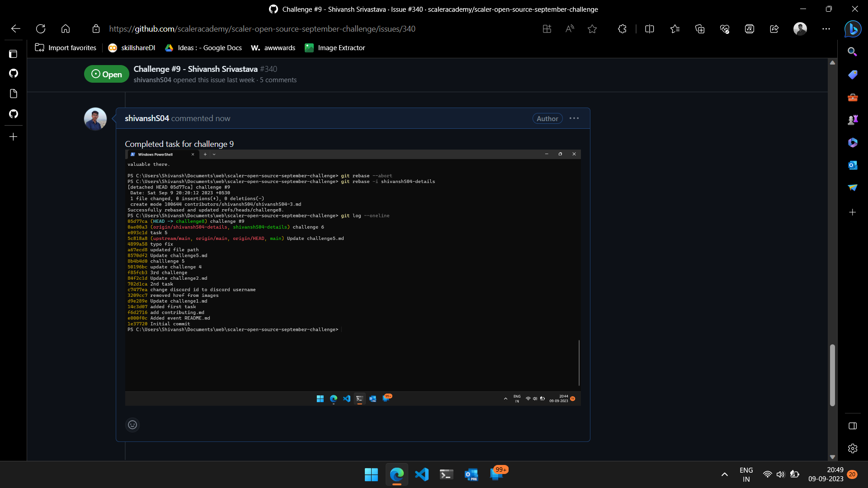The image size is (868, 488).
Task: Open the sidebar search panel
Action: point(853,52)
